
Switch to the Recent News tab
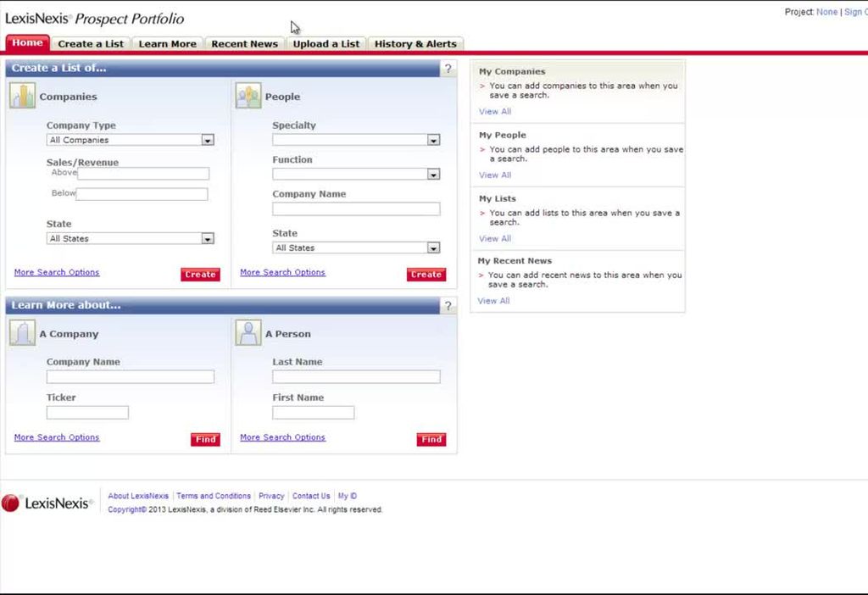tap(244, 44)
